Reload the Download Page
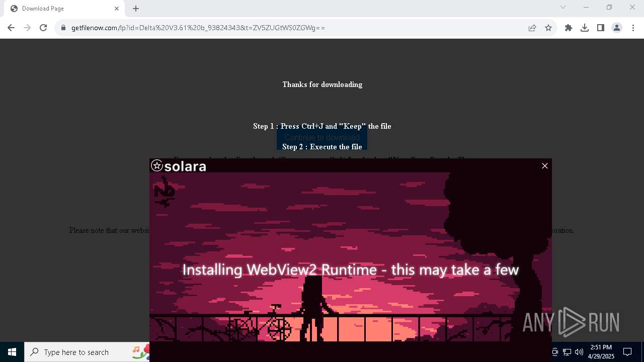The height and width of the screenshot is (362, 644). [43, 28]
